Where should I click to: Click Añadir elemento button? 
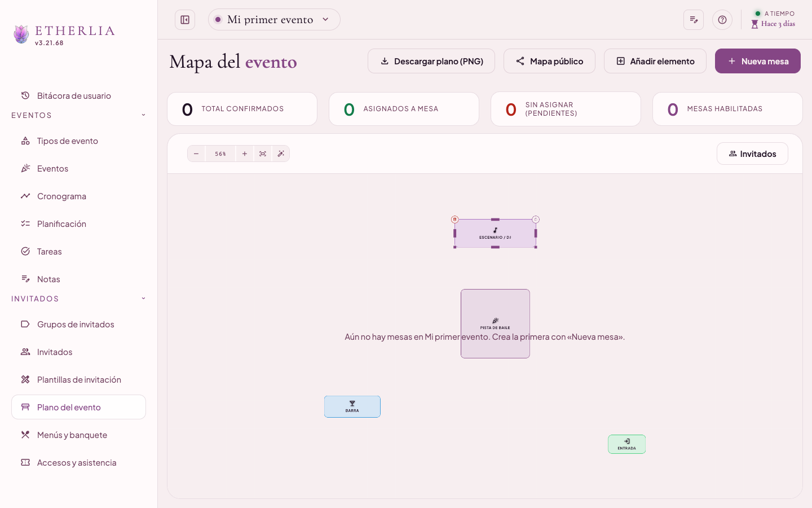(655, 61)
